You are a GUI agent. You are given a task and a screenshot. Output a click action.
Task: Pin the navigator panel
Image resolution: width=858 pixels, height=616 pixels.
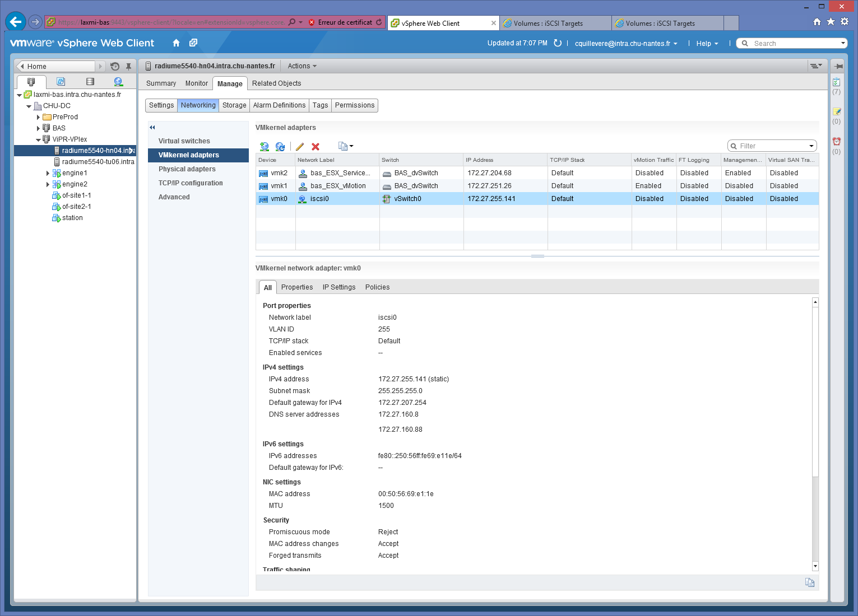[128, 66]
